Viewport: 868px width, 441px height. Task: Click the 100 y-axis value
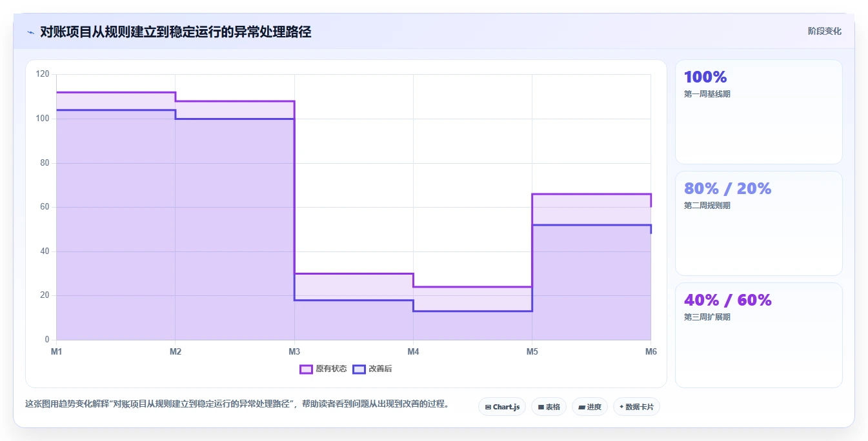tap(43, 119)
